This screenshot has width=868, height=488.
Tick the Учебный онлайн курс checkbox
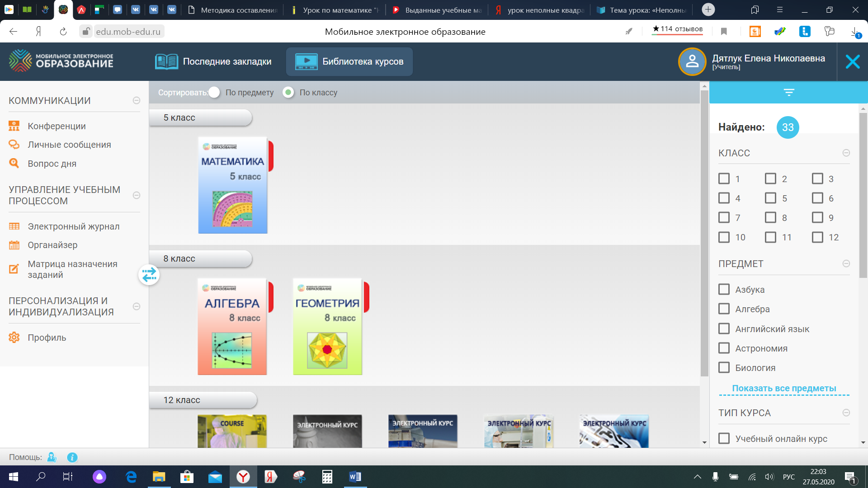(x=724, y=438)
